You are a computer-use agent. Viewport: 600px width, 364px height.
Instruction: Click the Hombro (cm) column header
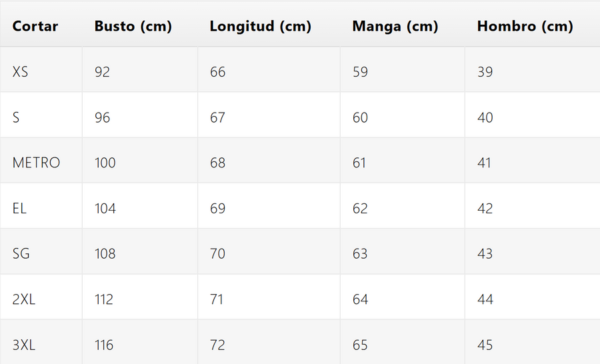click(x=525, y=27)
